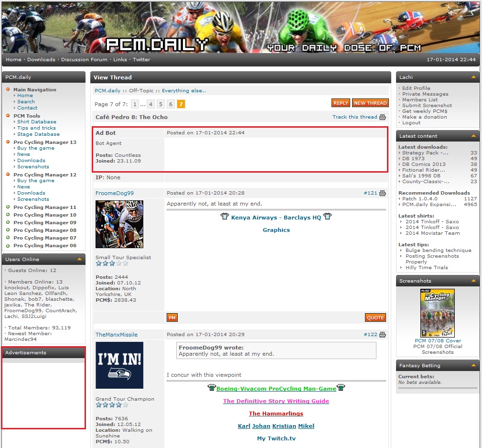Open the Shirt Database link
This screenshot has width=482, height=448.
37,122
